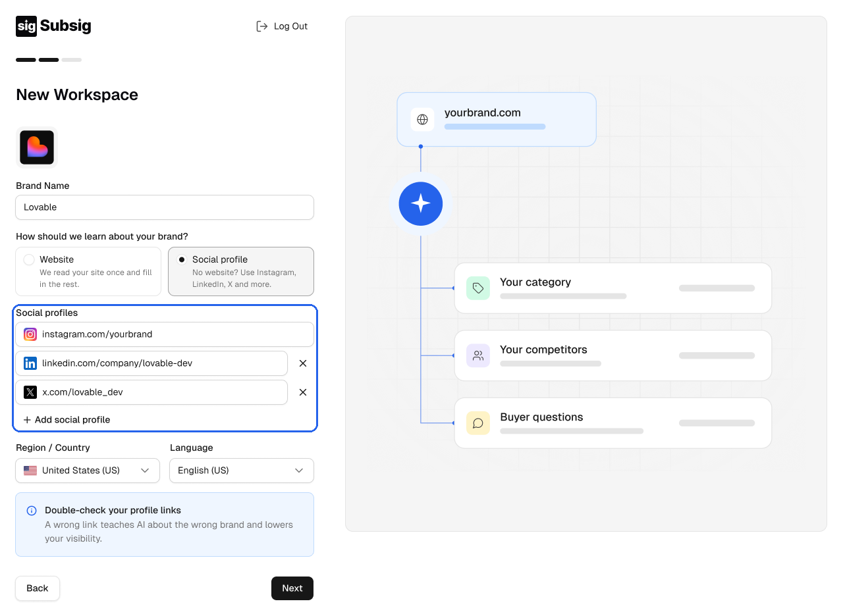Screen dimensions: 843x616
Task: Click the third progress step indicator bar
Action: [x=72, y=60]
